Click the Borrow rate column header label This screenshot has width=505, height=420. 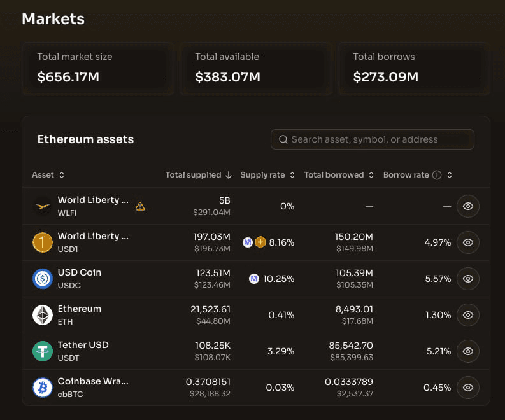tap(406, 175)
